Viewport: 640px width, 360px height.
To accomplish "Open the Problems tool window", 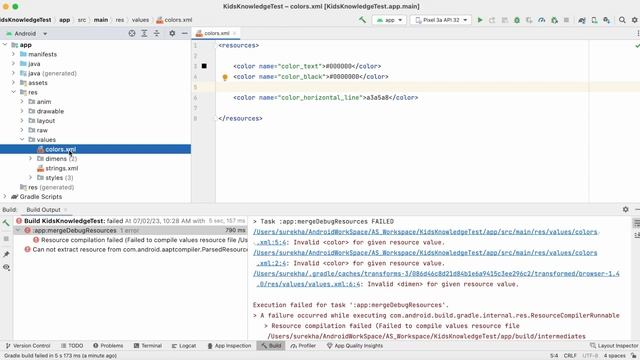I will (x=108, y=346).
